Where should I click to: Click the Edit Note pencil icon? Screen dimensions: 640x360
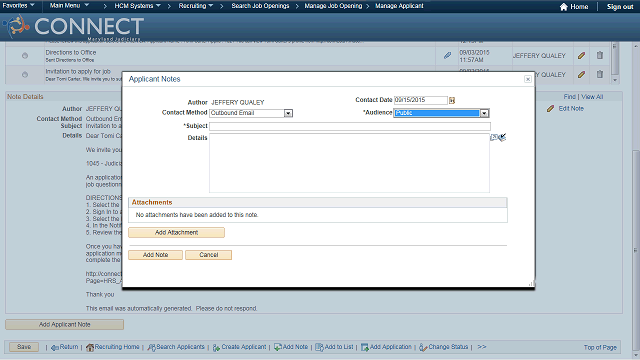pos(550,109)
